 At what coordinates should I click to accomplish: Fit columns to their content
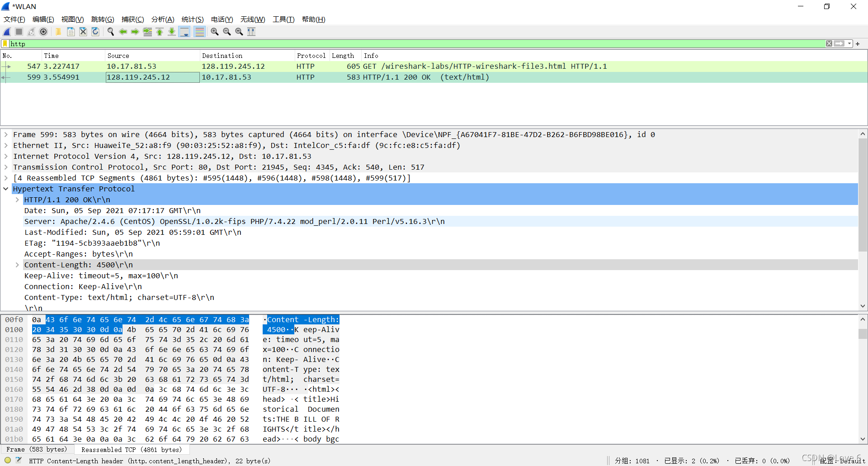251,32
